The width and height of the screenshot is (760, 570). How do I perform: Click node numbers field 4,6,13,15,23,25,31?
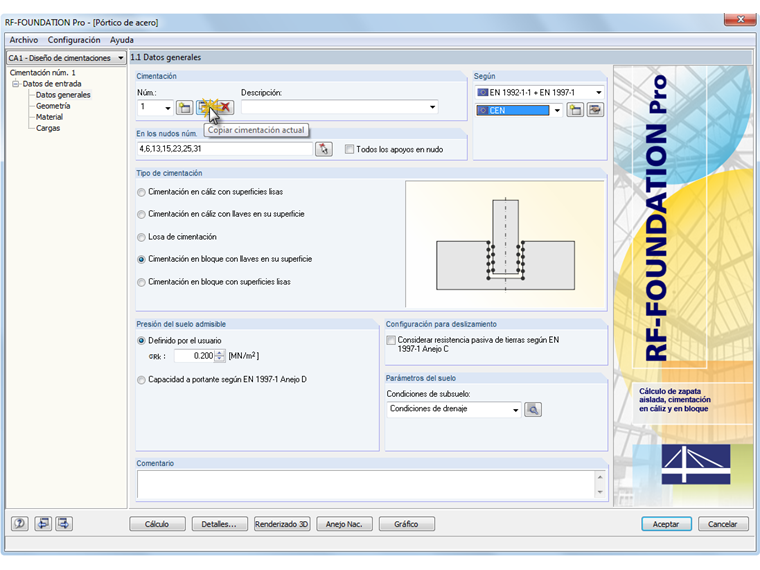(x=225, y=149)
